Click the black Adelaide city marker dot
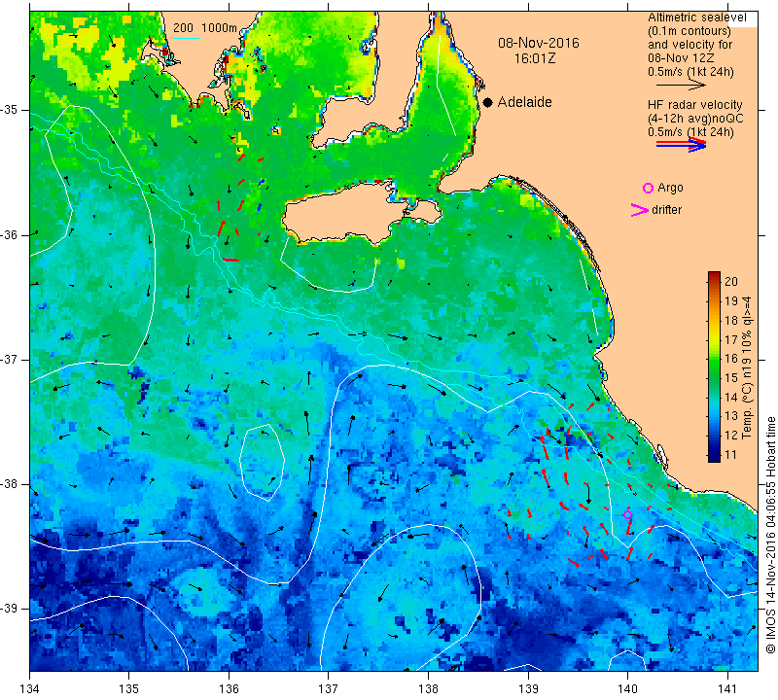Image resolution: width=778 pixels, height=700 pixels. pyautogui.click(x=488, y=102)
